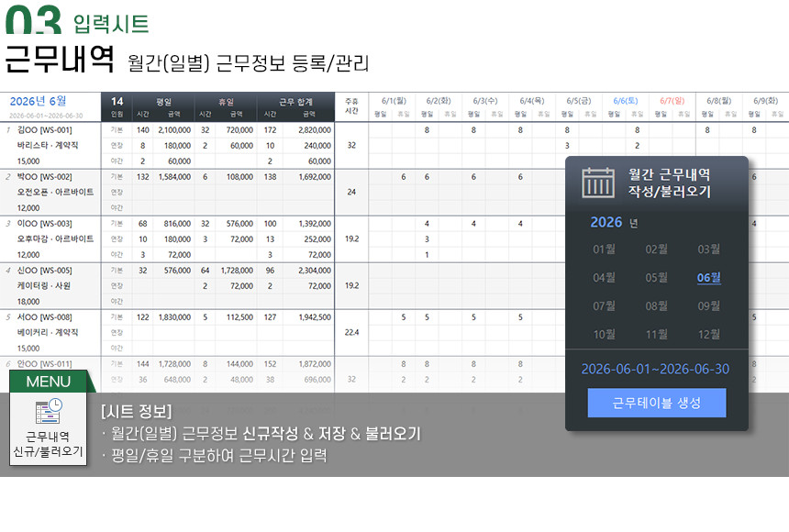Screen dimensions: 789x532
Task: Select the 평일 column group header
Action: [x=163, y=101]
